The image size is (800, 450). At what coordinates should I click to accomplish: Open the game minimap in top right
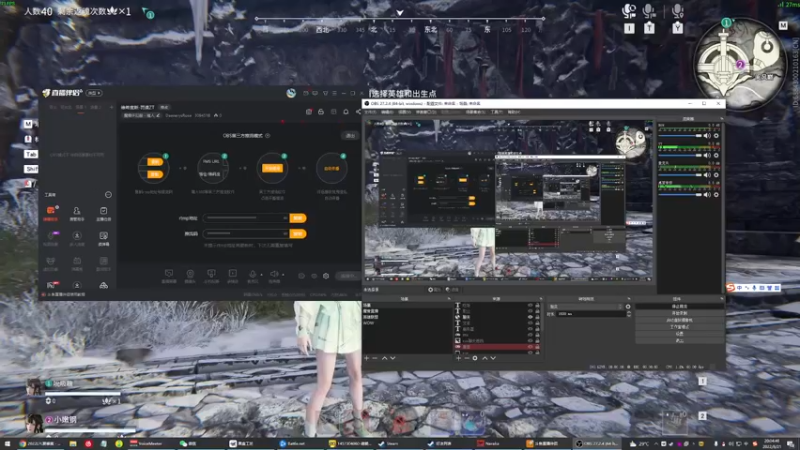tap(739, 64)
